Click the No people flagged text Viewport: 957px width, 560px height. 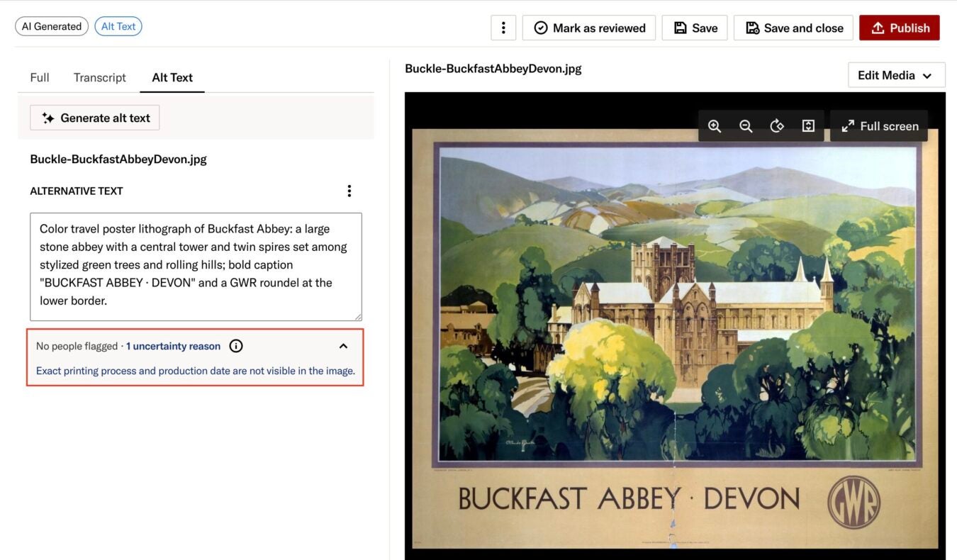click(x=77, y=346)
